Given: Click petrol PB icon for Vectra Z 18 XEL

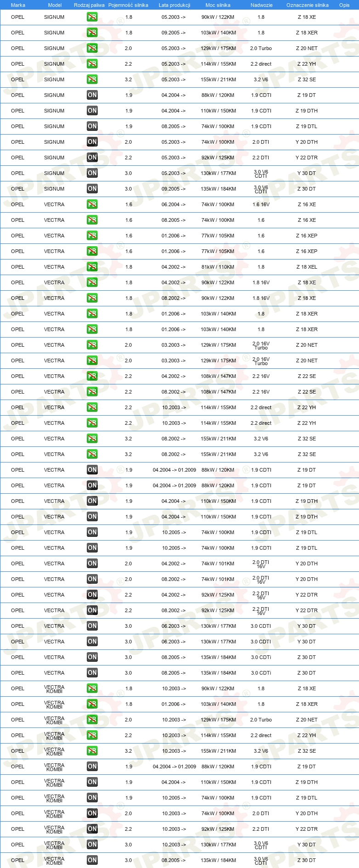Looking at the screenshot, I should (92, 267).
